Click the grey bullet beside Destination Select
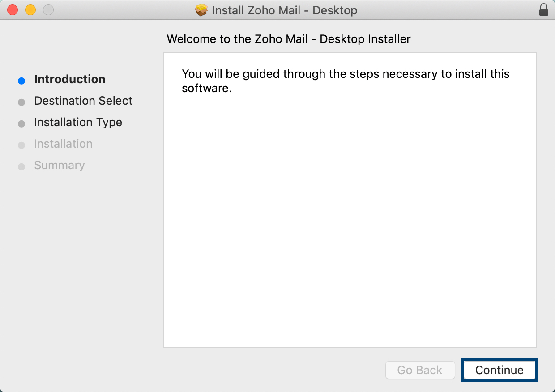 [x=21, y=102]
